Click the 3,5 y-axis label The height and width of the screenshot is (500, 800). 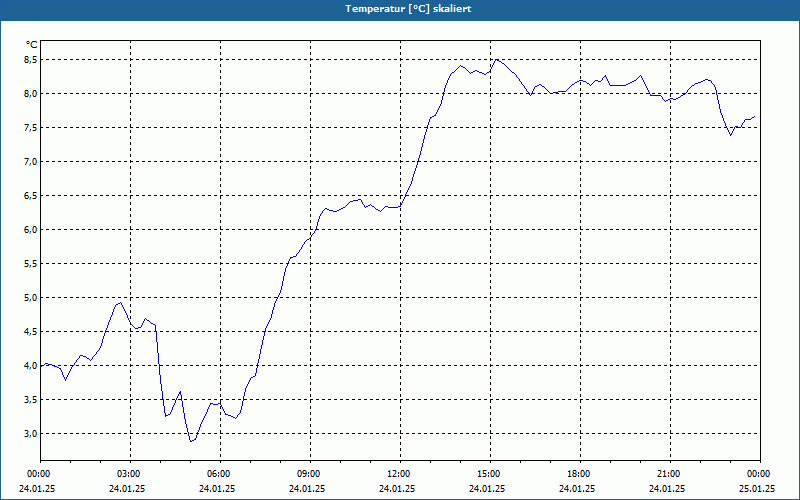pyautogui.click(x=31, y=399)
